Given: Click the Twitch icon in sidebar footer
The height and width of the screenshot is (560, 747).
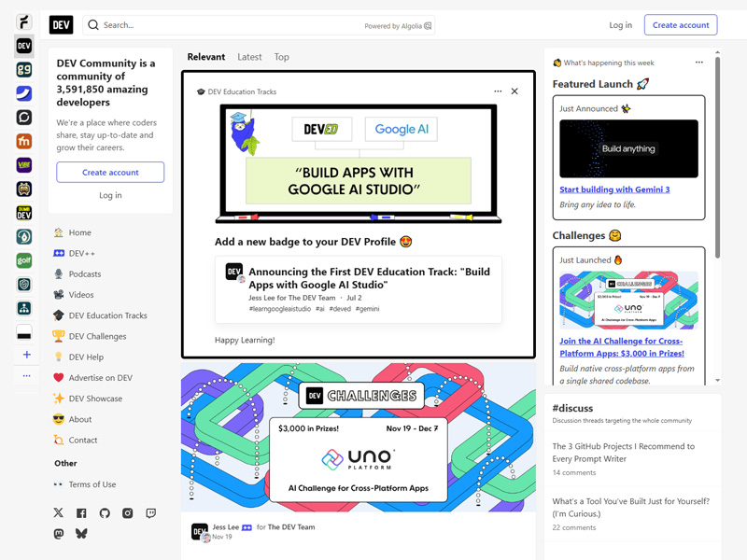Looking at the screenshot, I should coord(151,513).
